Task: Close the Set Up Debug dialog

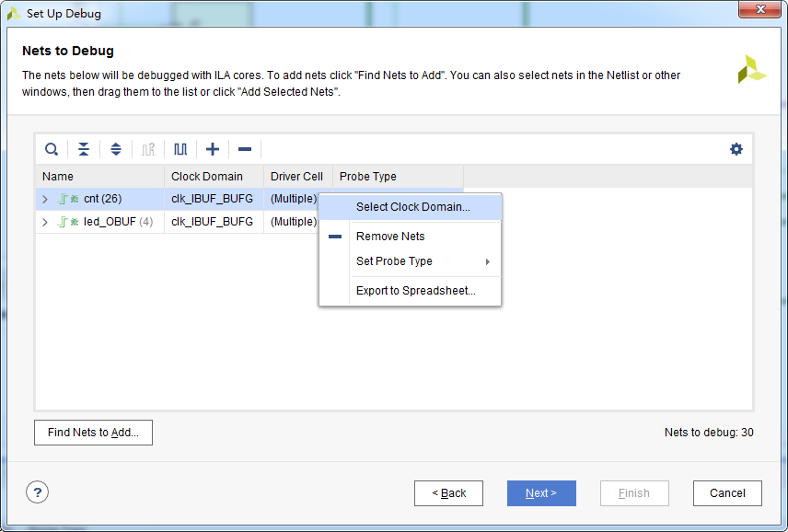Action: pyautogui.click(x=759, y=9)
